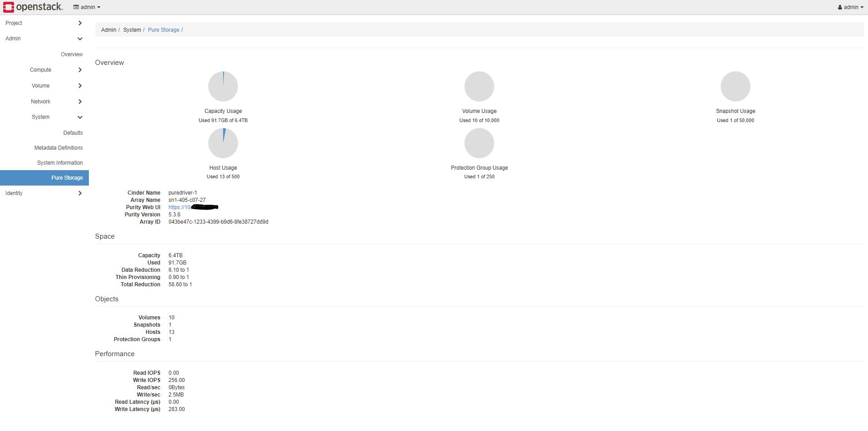The height and width of the screenshot is (431, 868).
Task: Click the OpenStack logo
Action: 33,7
